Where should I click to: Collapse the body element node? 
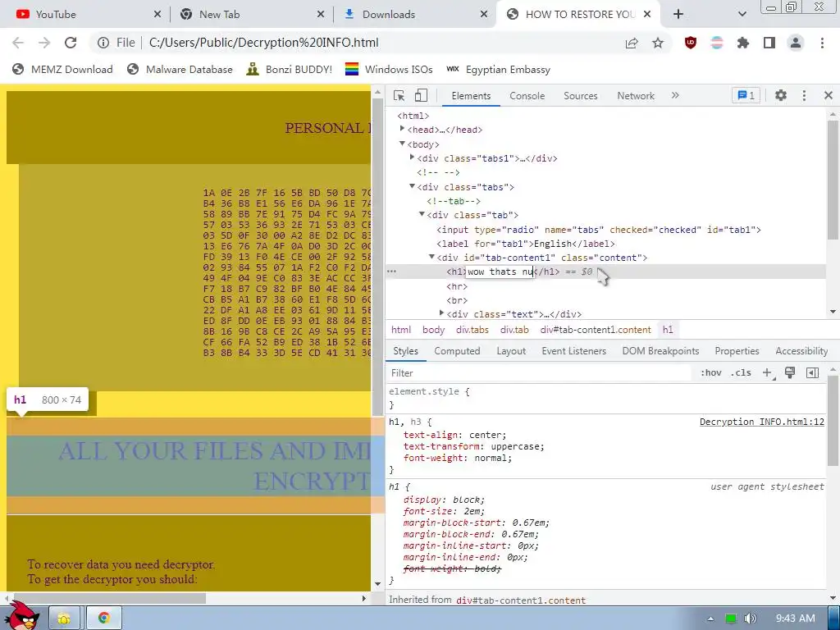point(402,144)
